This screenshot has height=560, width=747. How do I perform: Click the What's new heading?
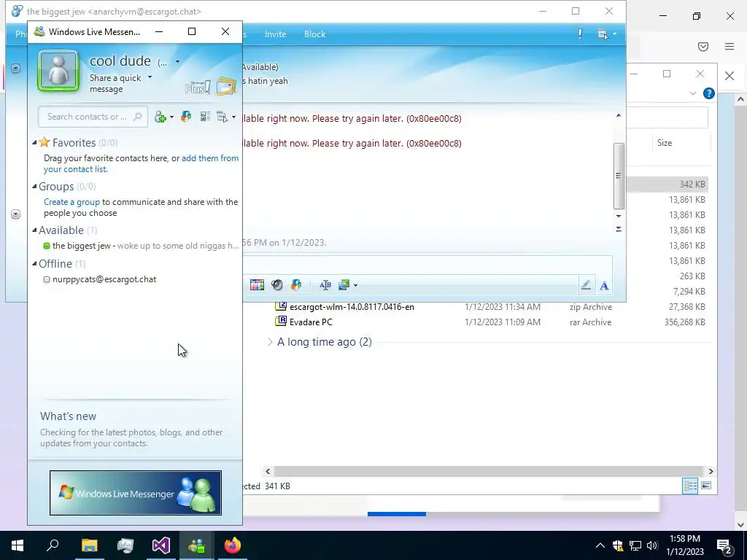(68, 416)
